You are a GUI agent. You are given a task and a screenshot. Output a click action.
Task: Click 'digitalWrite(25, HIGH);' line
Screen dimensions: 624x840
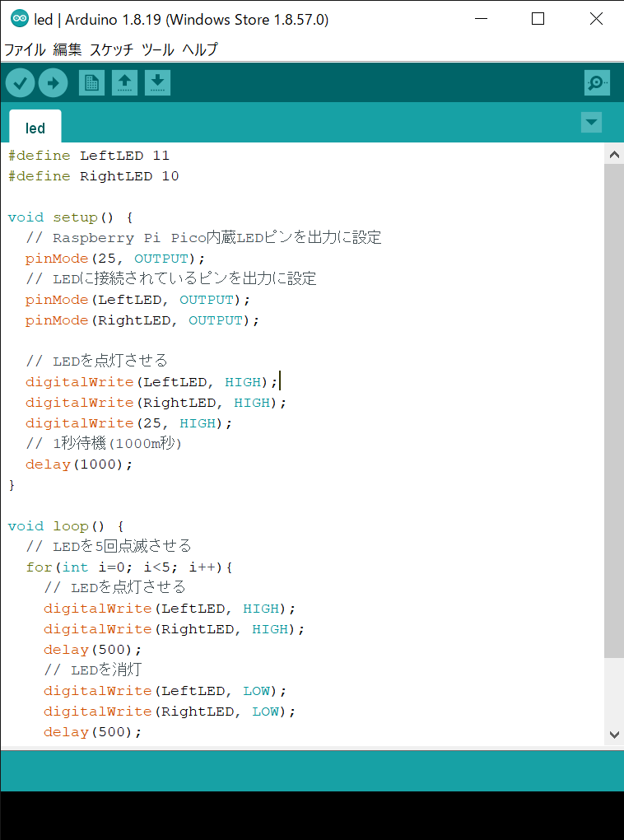click(128, 423)
